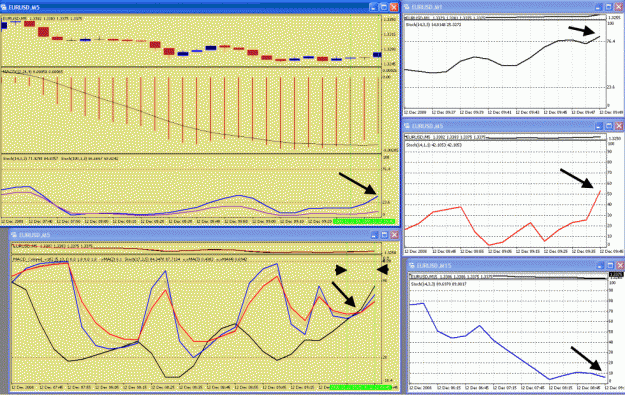Minimize the EURUSD,M15 chart window
Viewport: 625px width, 395px height.
point(600,265)
